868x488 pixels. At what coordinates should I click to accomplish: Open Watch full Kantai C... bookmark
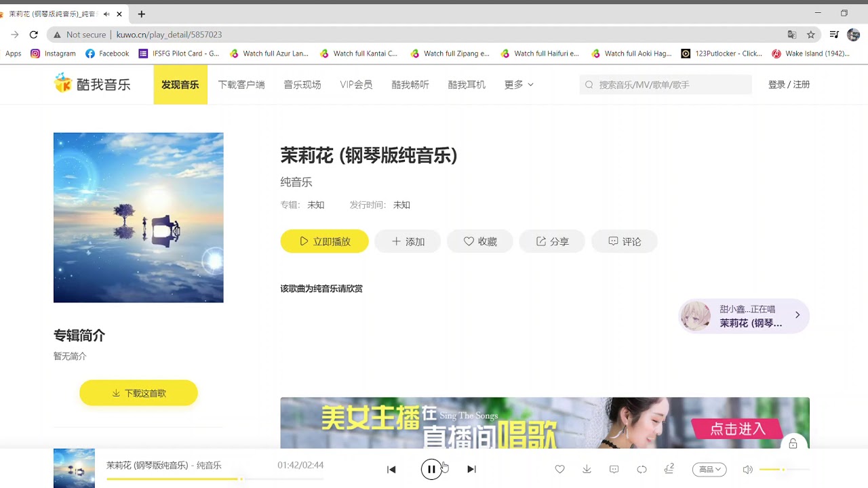click(359, 54)
